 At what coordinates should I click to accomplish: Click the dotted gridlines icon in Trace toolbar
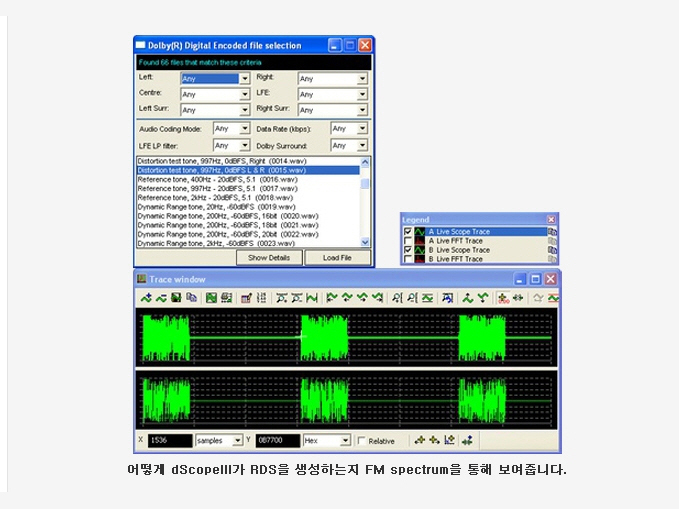(262, 298)
